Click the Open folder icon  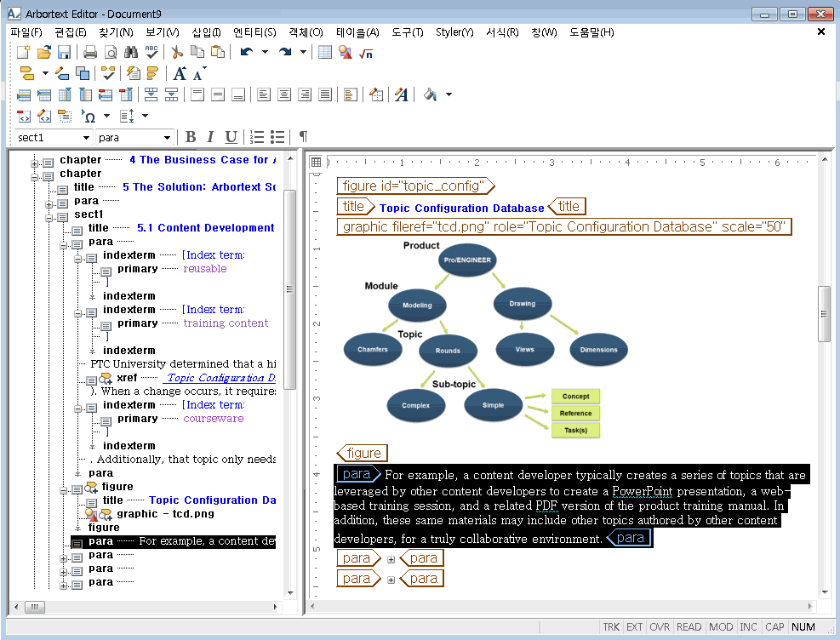coord(44,52)
